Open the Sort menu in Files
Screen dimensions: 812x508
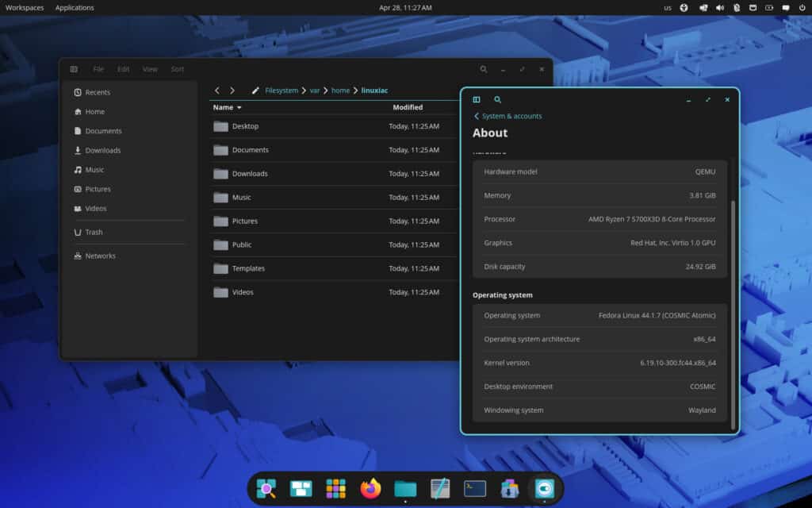[177, 69]
